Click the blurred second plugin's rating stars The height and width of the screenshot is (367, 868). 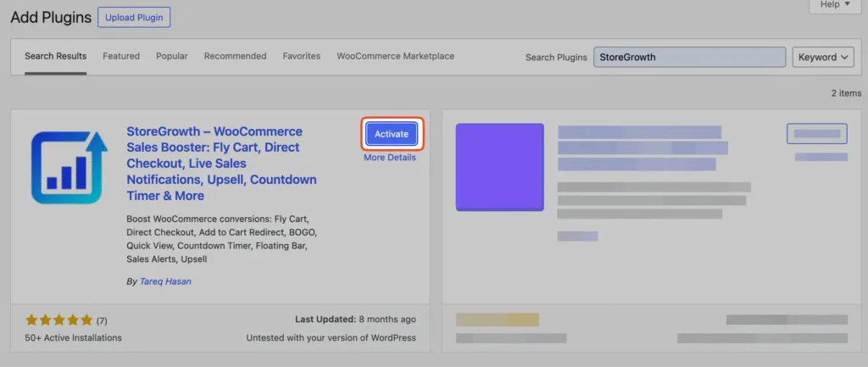point(497,320)
